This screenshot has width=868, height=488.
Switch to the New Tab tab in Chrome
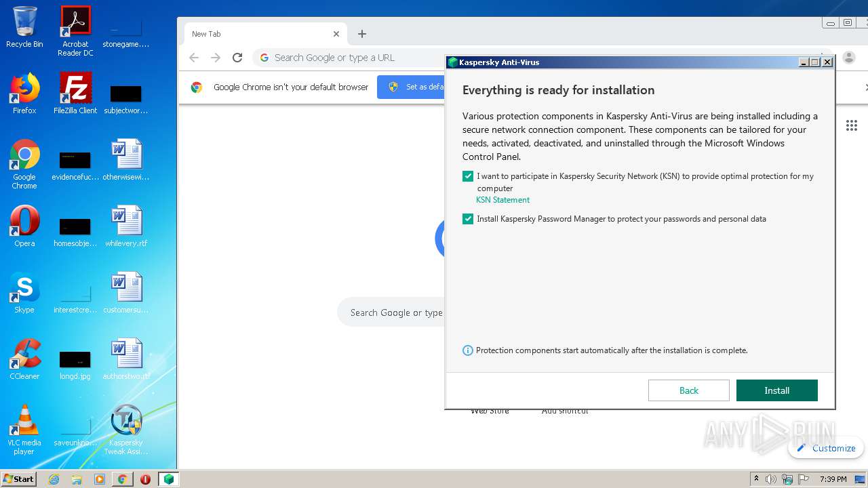(x=266, y=34)
